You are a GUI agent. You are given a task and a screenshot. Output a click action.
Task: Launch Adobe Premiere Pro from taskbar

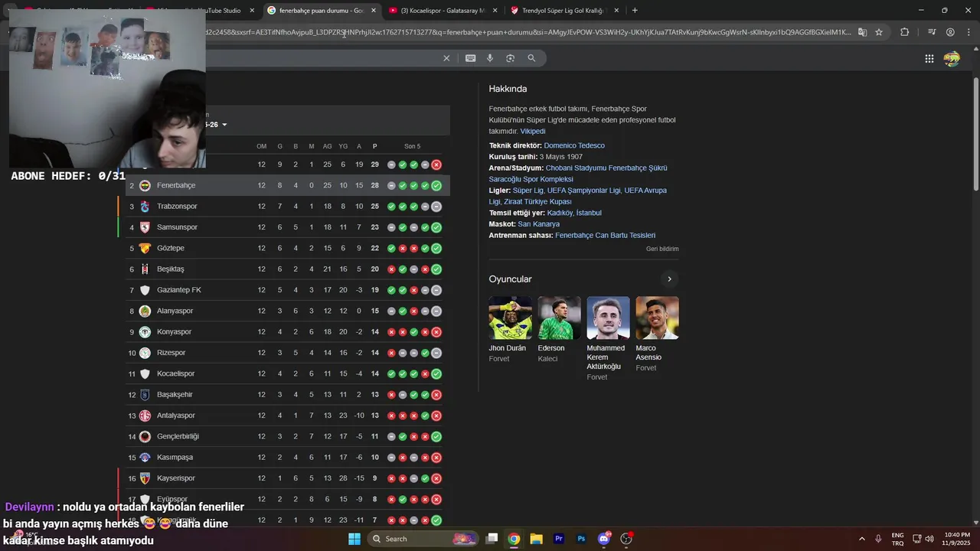click(x=559, y=539)
